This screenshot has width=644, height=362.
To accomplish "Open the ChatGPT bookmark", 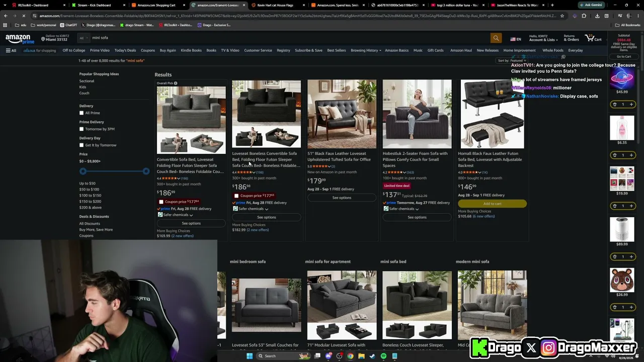I will [x=69, y=25].
